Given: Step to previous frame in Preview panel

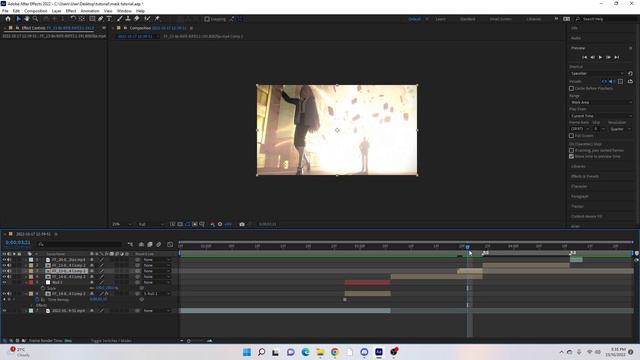Looking at the screenshot, I should [593, 57].
